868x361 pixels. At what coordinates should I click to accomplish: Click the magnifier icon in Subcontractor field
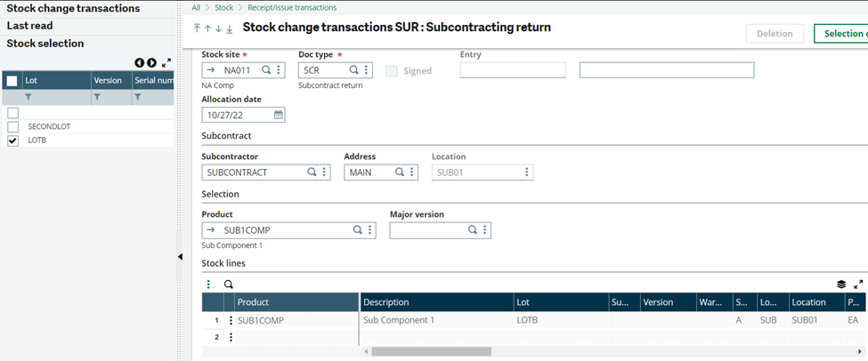[x=312, y=172]
